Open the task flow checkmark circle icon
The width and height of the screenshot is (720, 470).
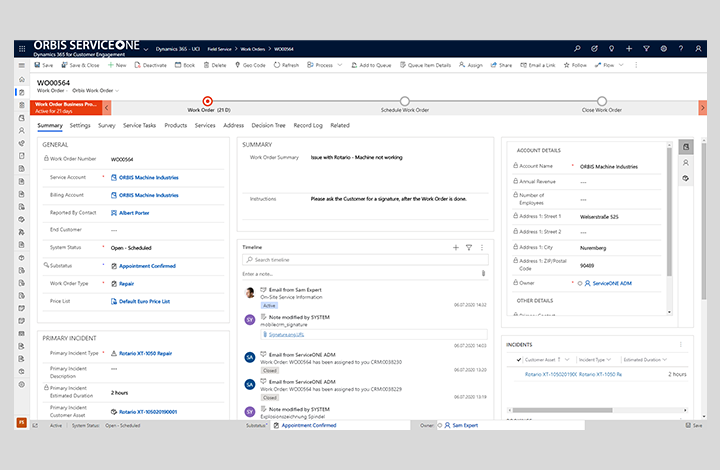(x=594, y=48)
